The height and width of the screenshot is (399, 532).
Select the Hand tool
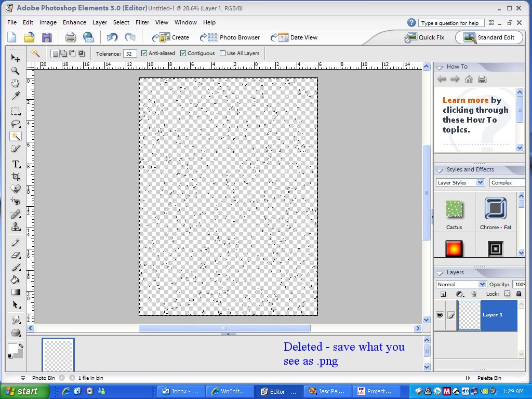(x=15, y=83)
